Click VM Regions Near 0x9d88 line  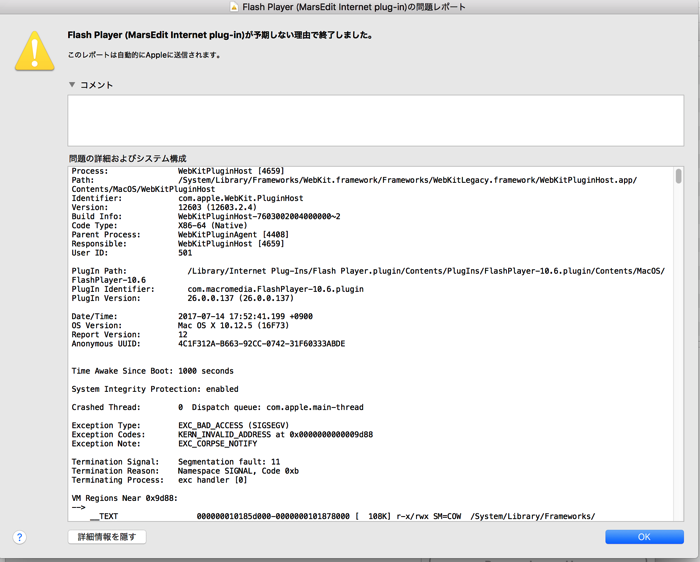coord(125,498)
